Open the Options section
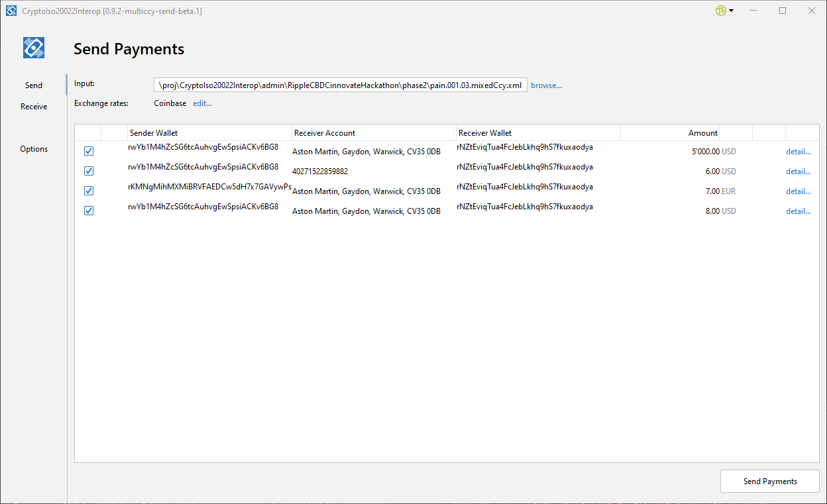 (x=34, y=148)
